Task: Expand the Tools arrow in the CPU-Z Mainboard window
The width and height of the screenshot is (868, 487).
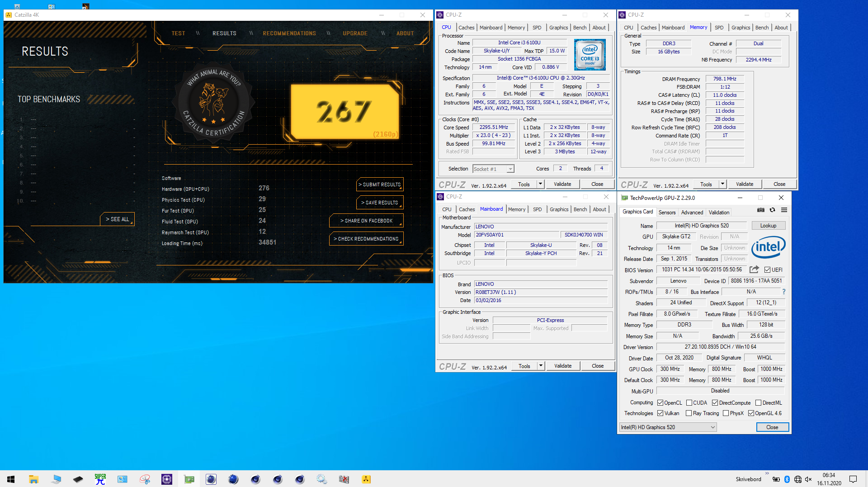Action: coord(541,366)
